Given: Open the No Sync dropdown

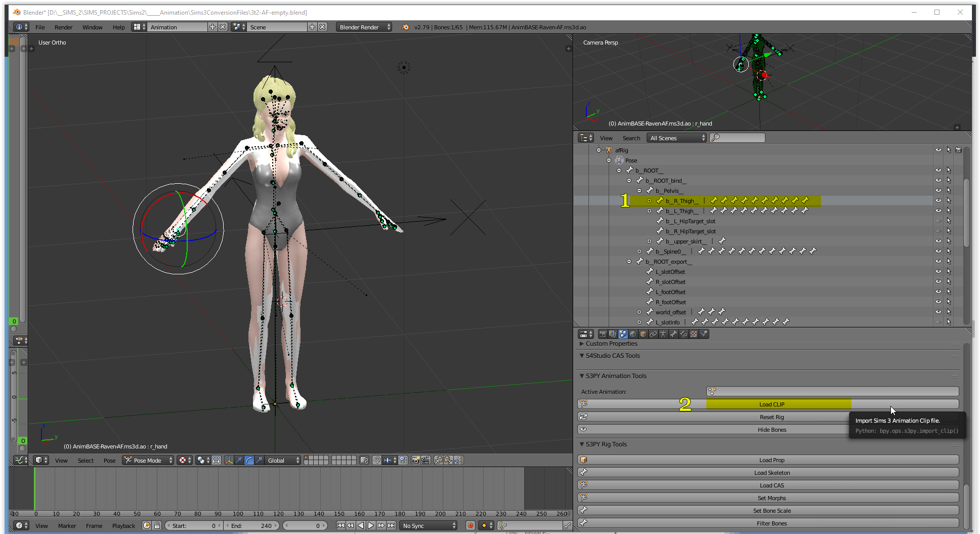Looking at the screenshot, I should 429,526.
